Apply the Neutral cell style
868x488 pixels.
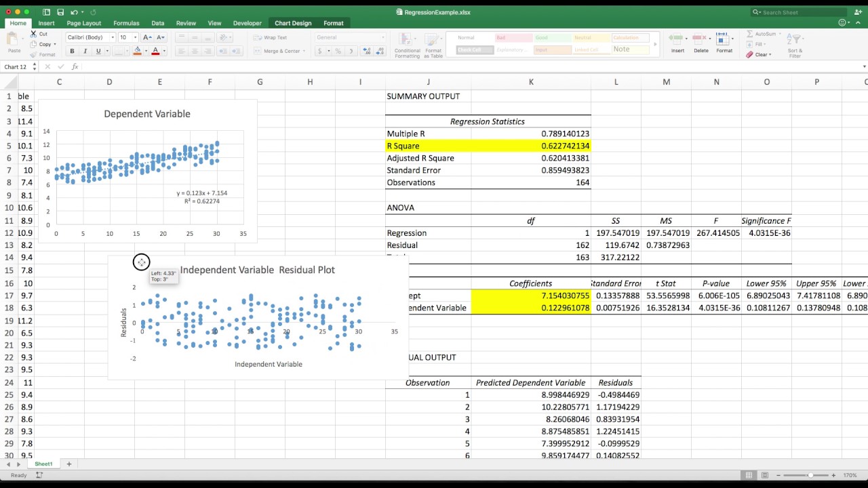coord(591,38)
